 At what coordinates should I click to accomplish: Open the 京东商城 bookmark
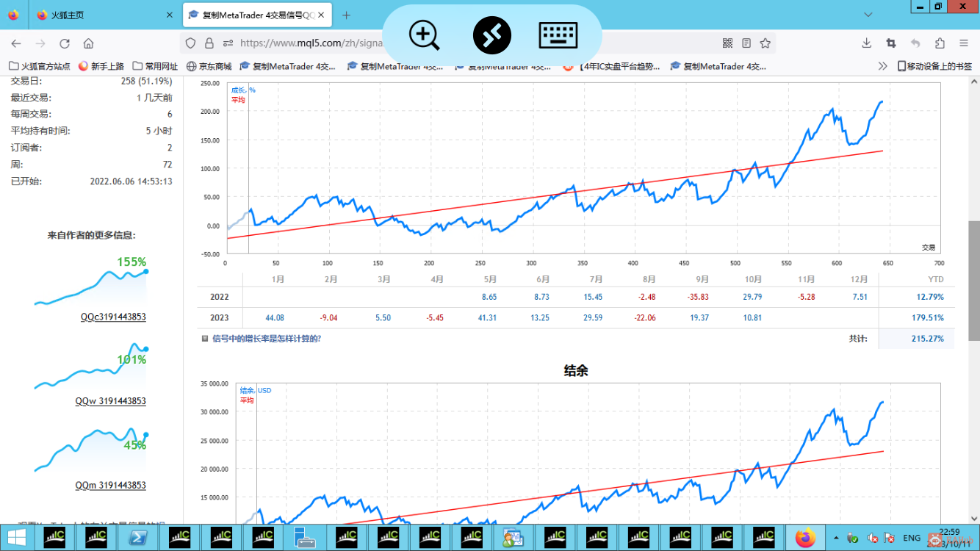pyautogui.click(x=209, y=66)
